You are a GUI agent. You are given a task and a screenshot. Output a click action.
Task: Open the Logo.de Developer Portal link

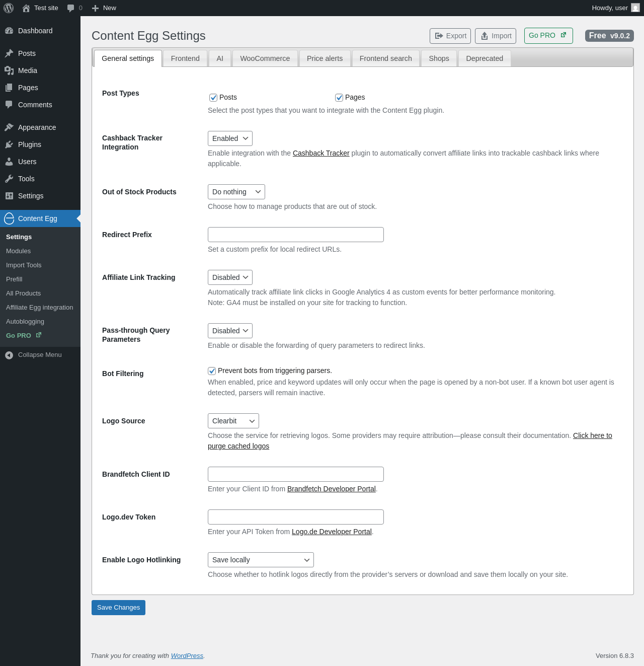332,532
